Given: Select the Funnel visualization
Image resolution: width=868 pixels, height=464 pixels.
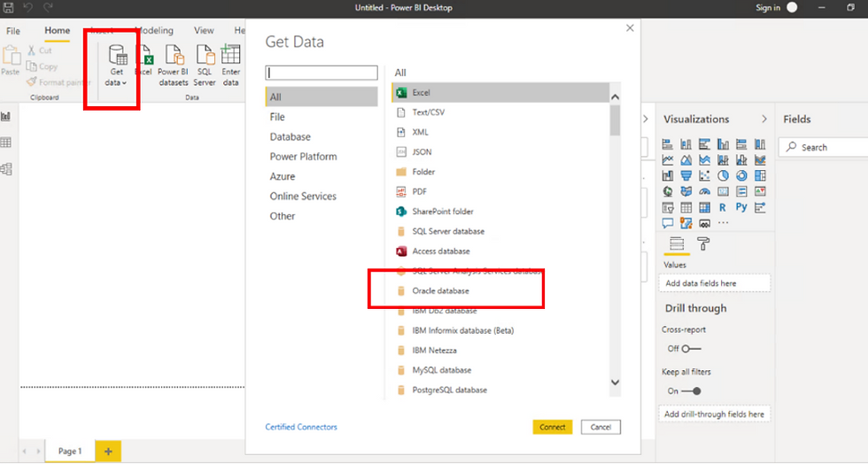Looking at the screenshot, I should [686, 175].
